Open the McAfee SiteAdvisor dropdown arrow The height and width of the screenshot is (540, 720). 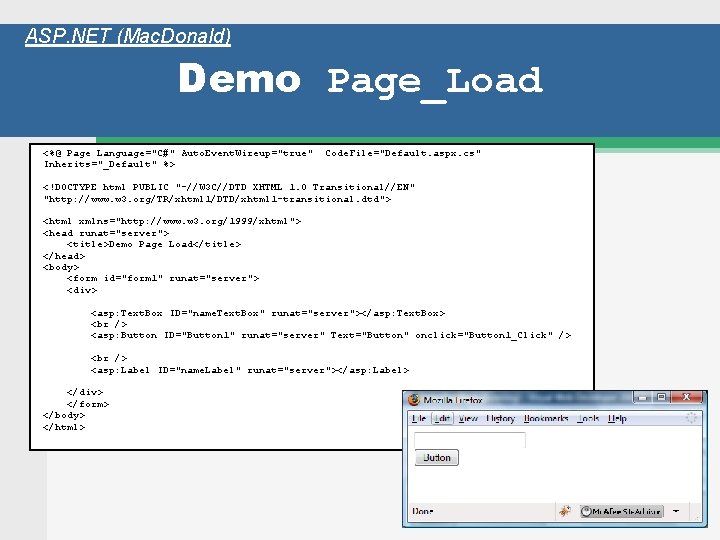(676, 511)
